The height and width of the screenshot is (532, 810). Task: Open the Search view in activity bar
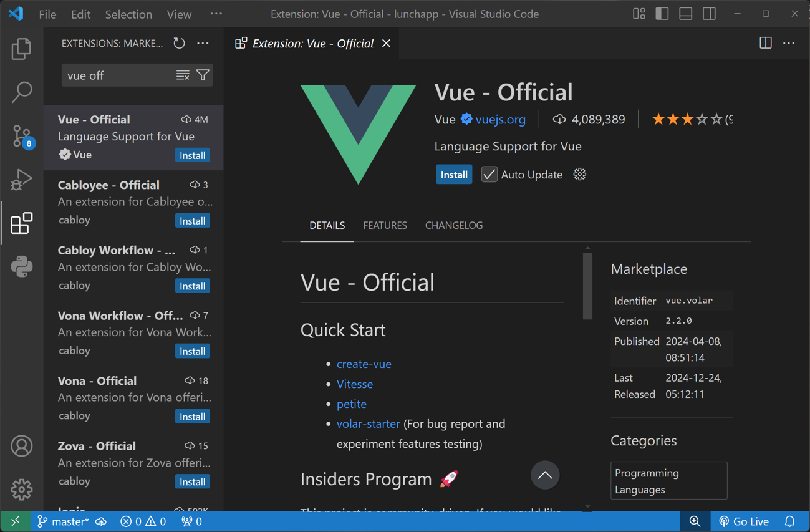(x=22, y=92)
